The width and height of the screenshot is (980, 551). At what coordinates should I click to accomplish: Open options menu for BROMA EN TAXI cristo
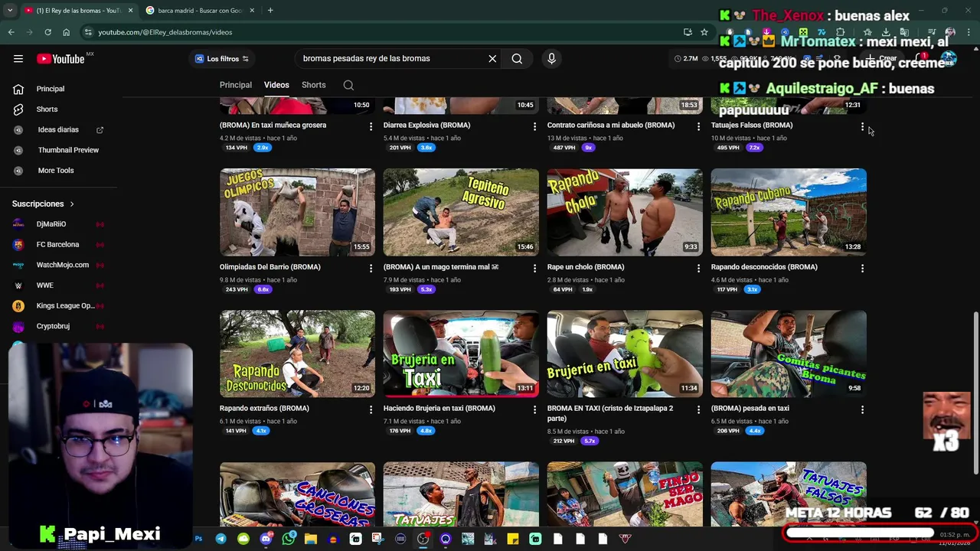[698, 410]
